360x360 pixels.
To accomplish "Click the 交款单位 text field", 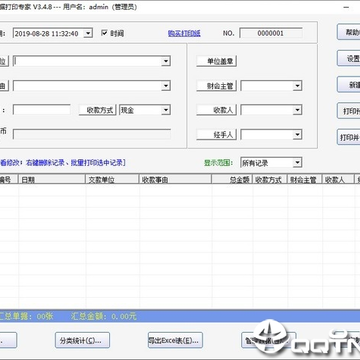I will 88,61.
